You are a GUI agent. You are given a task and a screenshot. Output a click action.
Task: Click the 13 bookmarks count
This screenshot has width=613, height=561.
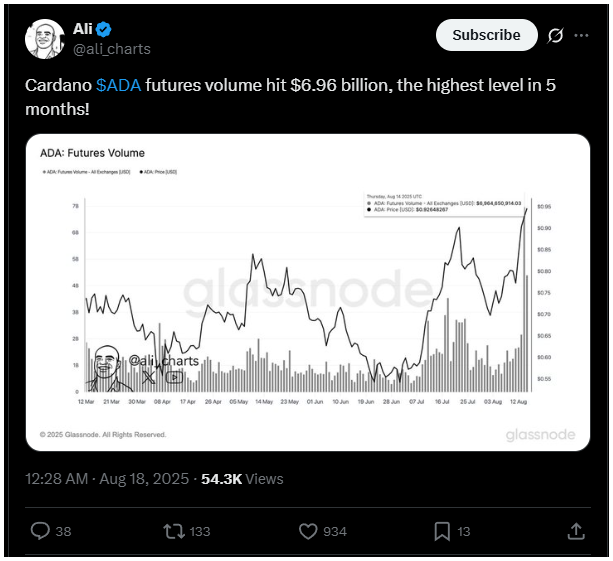pos(464,532)
